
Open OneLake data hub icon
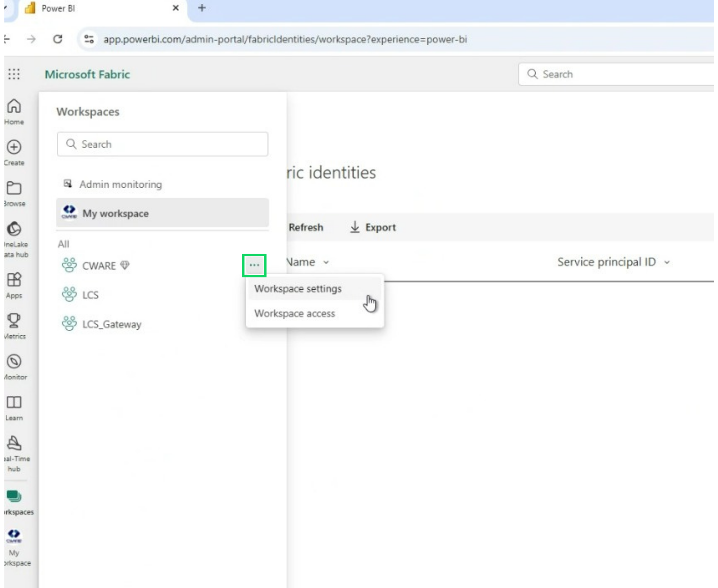pyautogui.click(x=14, y=229)
